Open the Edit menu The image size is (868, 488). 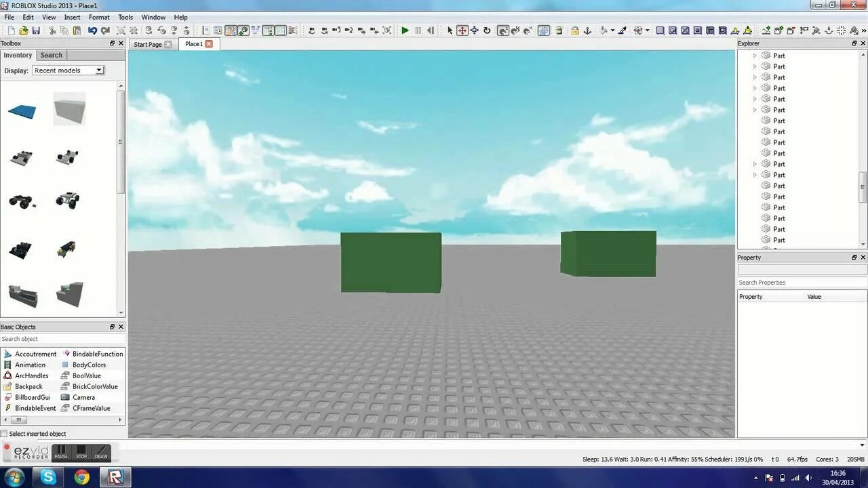(x=28, y=17)
